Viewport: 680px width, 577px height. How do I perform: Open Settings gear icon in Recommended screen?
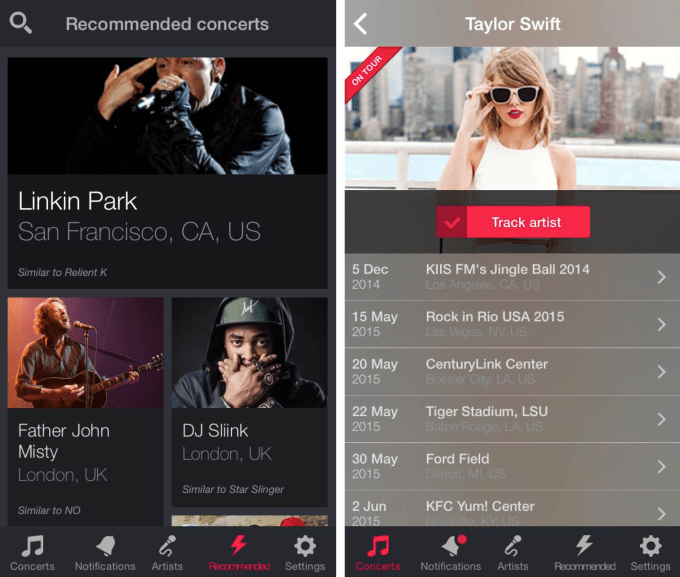click(305, 546)
